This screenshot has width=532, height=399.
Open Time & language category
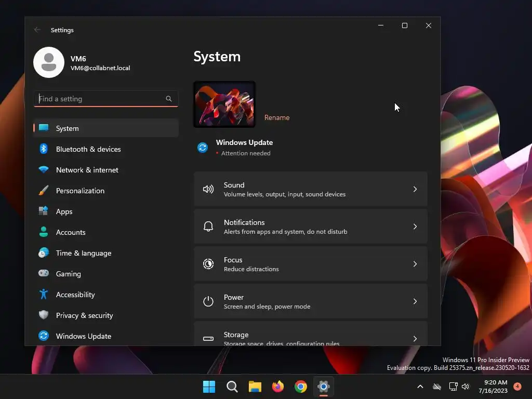coord(106,253)
